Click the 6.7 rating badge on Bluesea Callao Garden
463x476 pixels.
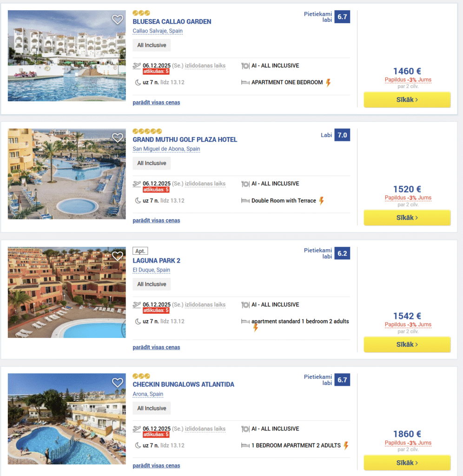(342, 16)
